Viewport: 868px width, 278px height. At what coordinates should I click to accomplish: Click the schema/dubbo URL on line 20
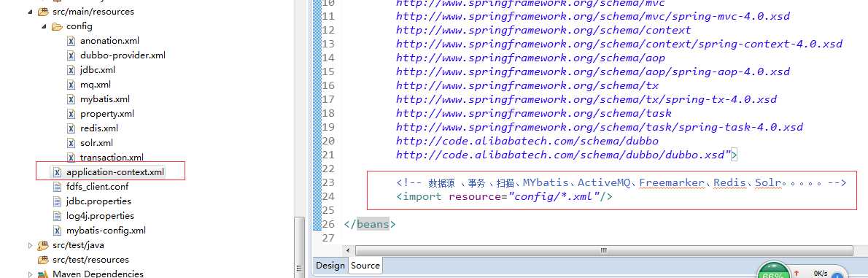pyautogui.click(x=527, y=141)
